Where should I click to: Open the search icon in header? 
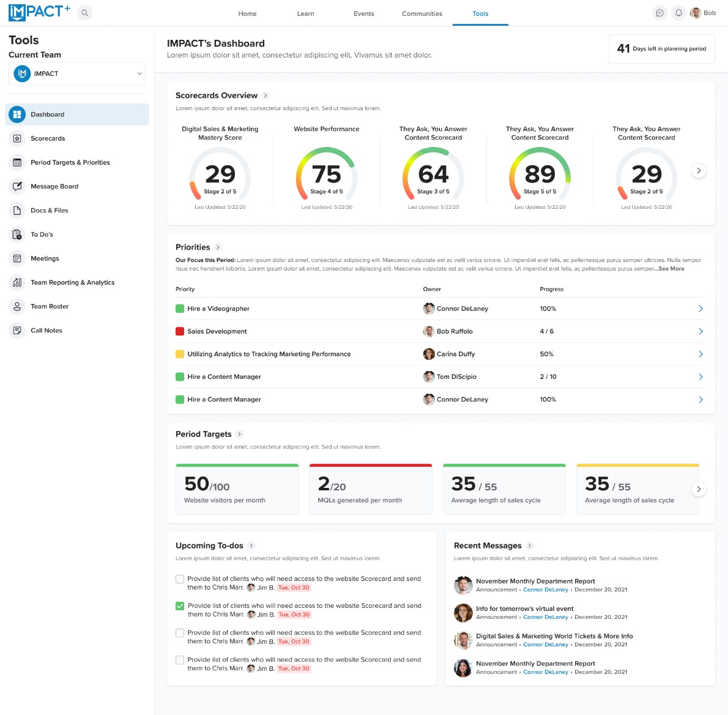[x=84, y=13]
